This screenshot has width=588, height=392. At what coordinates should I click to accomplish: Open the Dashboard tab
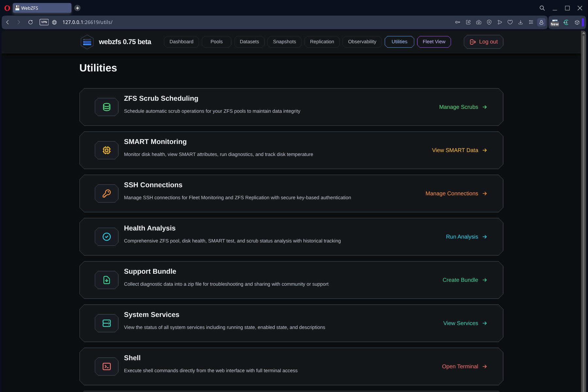click(x=181, y=42)
